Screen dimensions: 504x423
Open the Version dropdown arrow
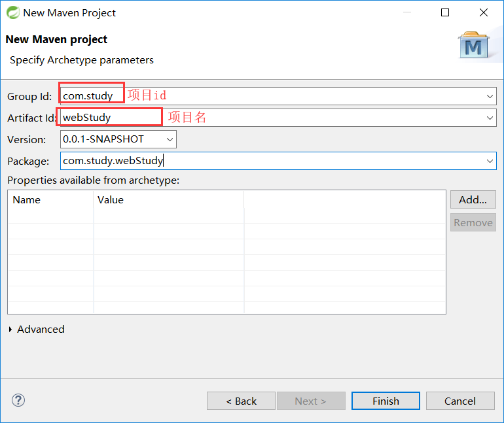pyautogui.click(x=170, y=139)
